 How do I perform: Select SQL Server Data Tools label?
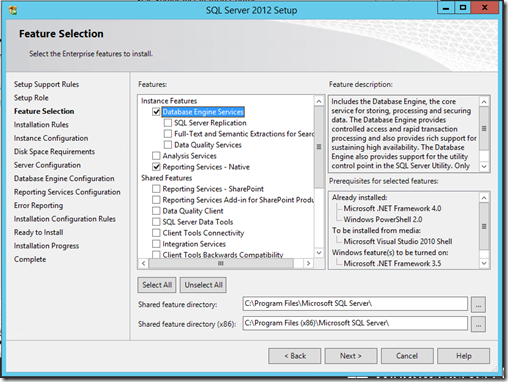pos(198,222)
